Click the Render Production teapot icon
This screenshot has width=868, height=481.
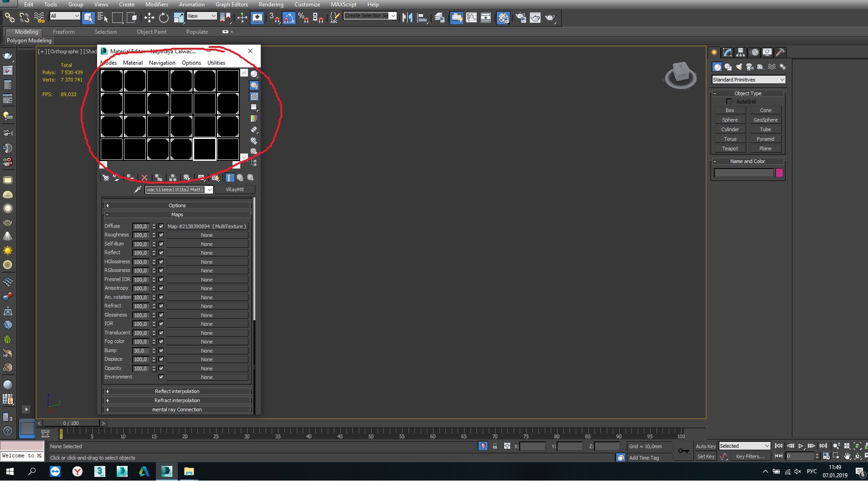[x=550, y=18]
